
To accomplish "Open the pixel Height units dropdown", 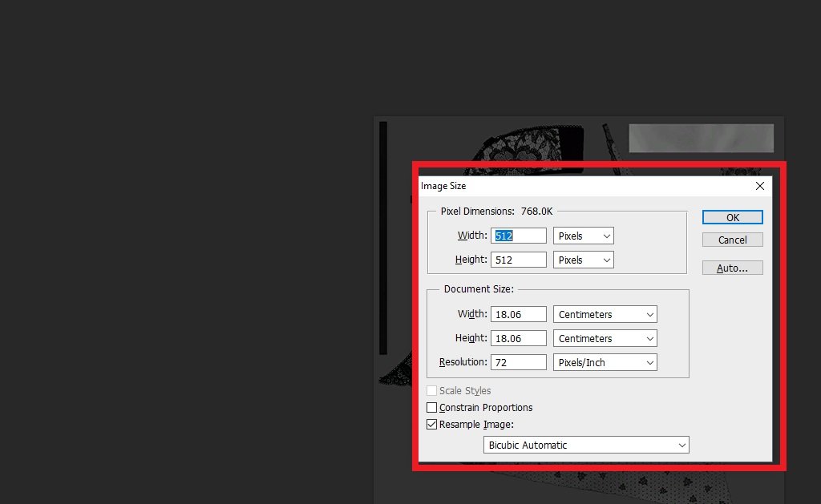I will coord(584,260).
